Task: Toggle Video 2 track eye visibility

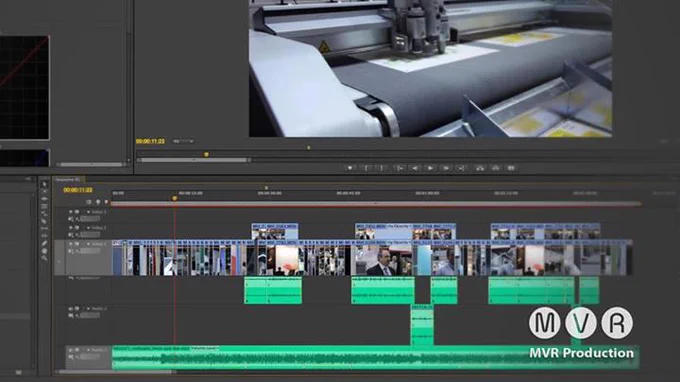Action: click(71, 228)
